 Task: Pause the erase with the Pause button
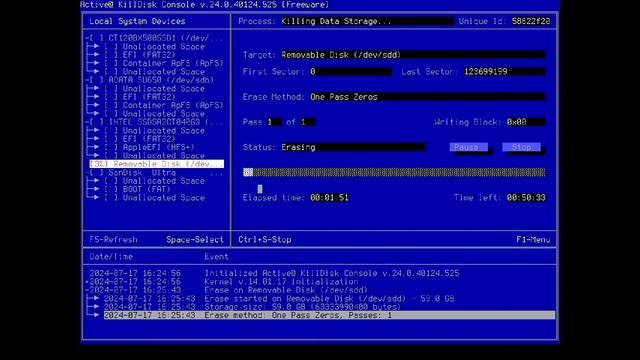[x=469, y=147]
